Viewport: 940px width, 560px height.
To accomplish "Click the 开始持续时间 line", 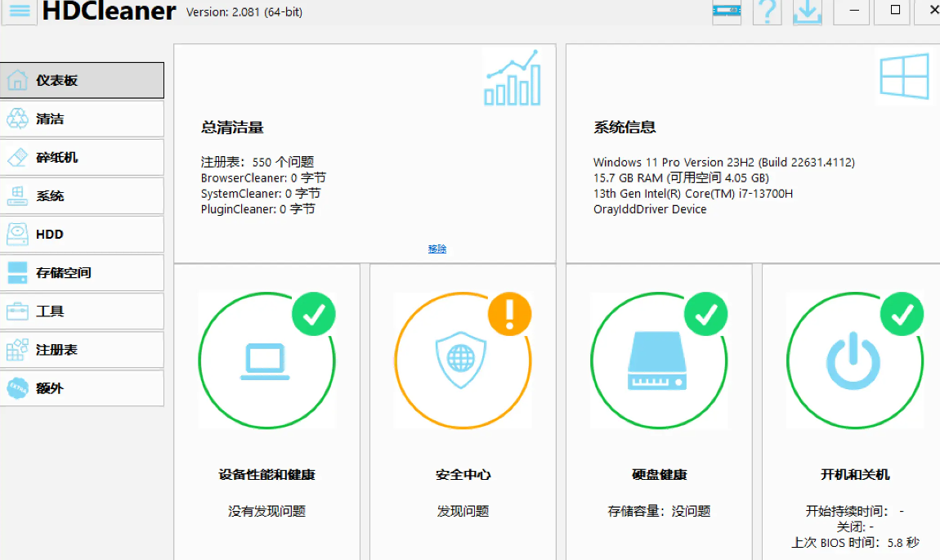I will [x=855, y=512].
